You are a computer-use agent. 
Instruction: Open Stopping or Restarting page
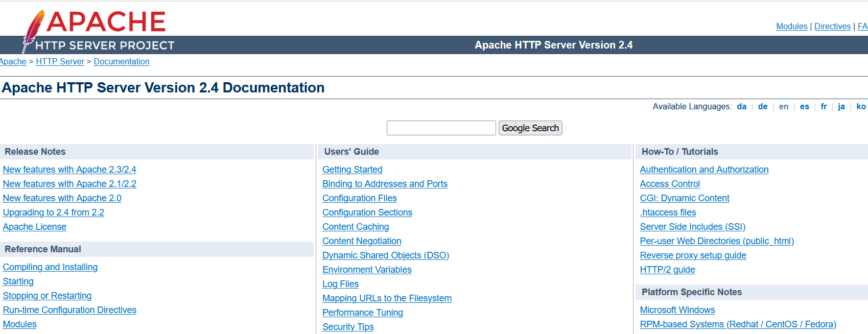pyautogui.click(x=48, y=296)
